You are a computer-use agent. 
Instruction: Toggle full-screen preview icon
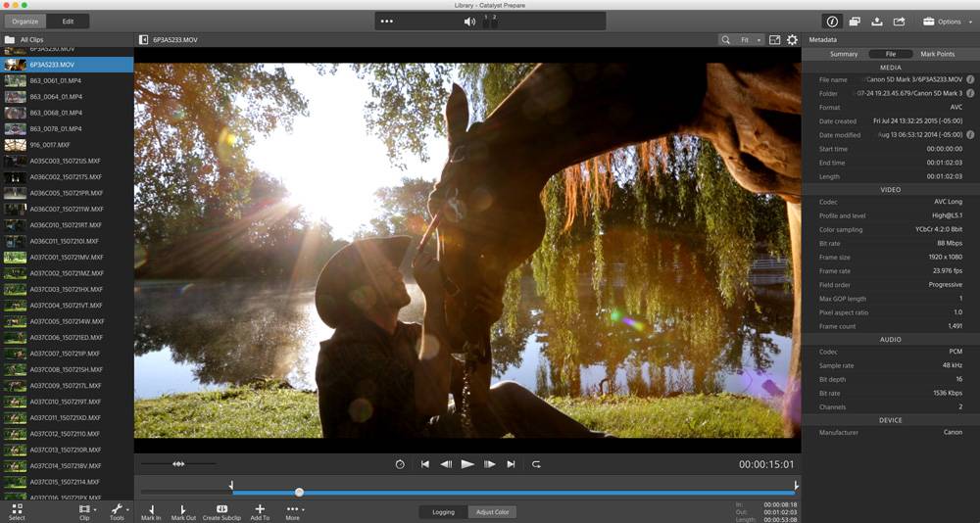click(774, 39)
